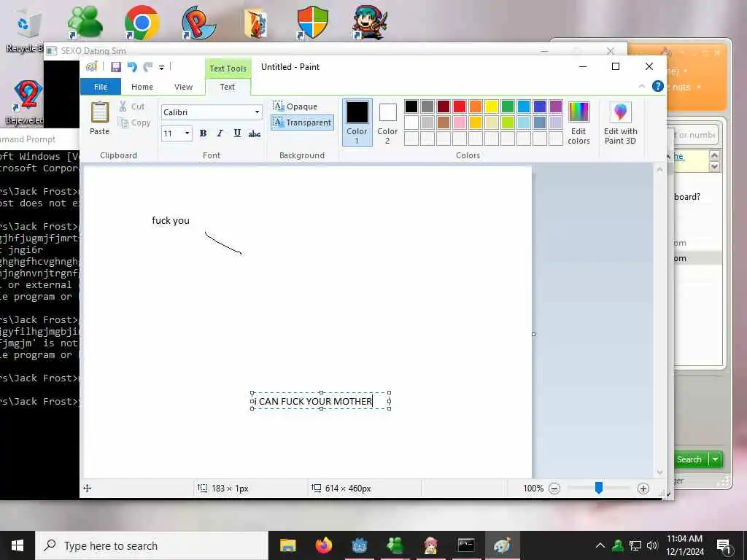
Task: Open Godot engine icon in taskbar
Action: pos(359,545)
